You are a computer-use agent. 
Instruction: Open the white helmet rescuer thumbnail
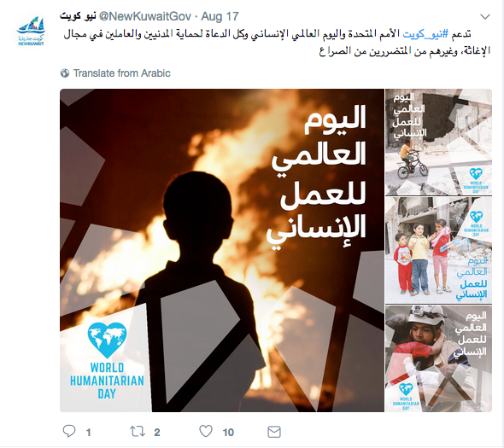(439, 358)
